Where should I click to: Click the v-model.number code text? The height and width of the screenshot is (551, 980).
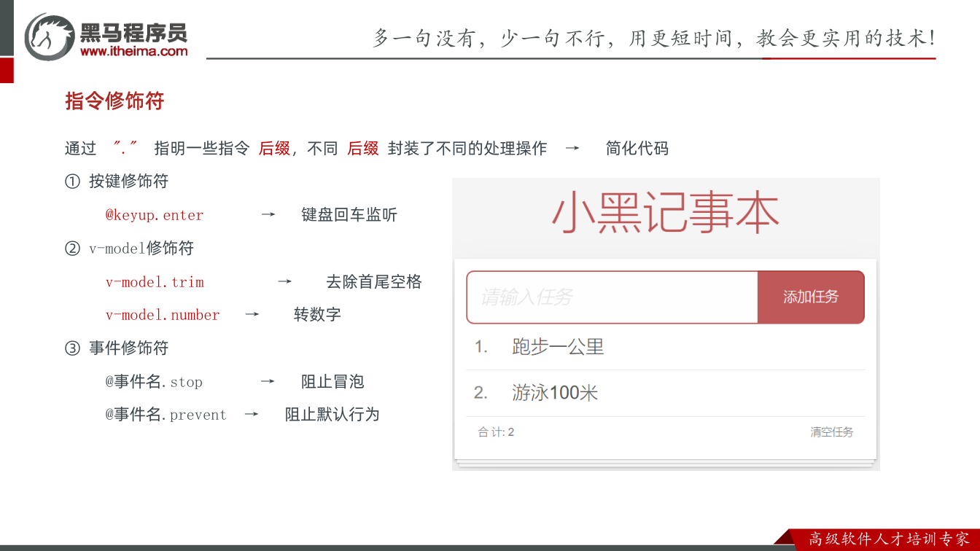(163, 315)
